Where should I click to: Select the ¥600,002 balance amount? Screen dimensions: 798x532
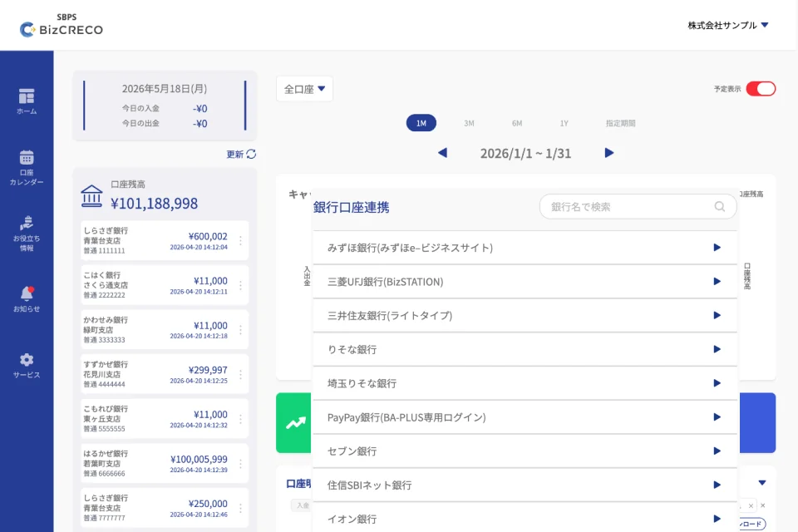(208, 236)
